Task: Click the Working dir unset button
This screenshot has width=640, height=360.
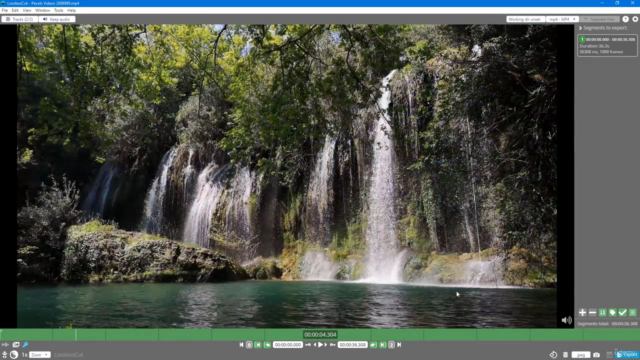Action: (525, 19)
